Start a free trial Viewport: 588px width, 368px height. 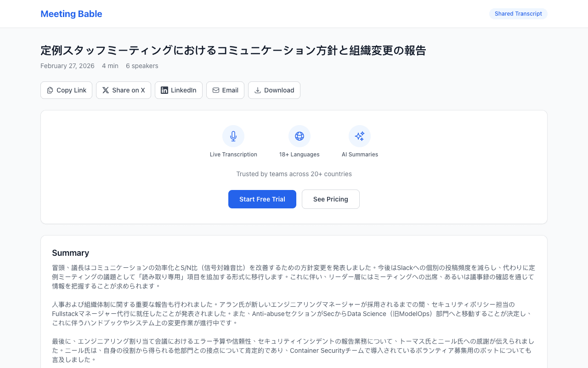(262, 199)
